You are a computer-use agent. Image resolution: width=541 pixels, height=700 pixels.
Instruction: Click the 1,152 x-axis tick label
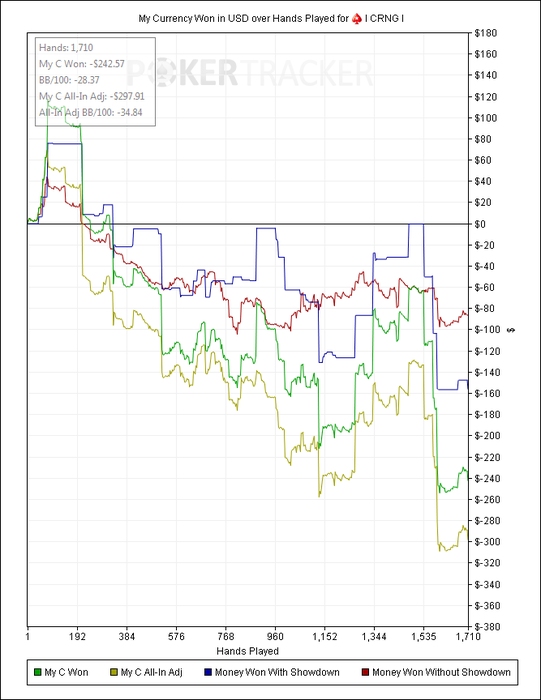[x=325, y=637]
